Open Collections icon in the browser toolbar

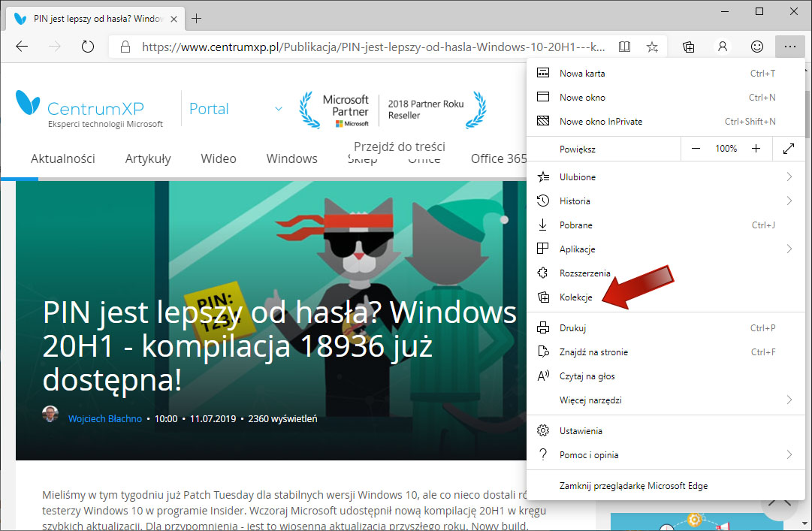688,47
